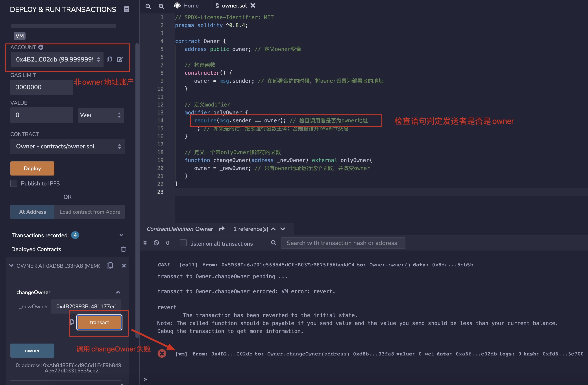
Task: Collapse the changeOwner function parameters
Action: pos(118,292)
